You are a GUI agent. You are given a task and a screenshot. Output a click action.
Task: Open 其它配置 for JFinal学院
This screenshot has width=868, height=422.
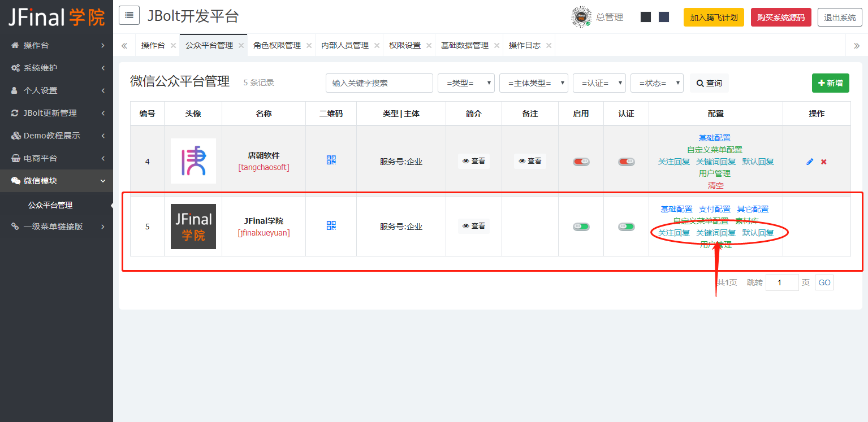pyautogui.click(x=753, y=209)
